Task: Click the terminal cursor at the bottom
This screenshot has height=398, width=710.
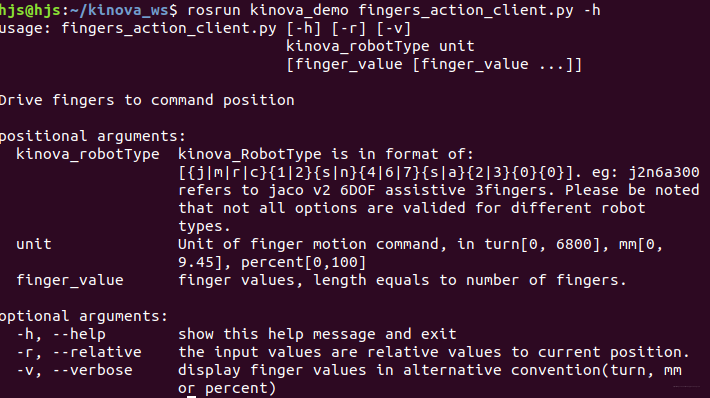Action: click(192, 397)
